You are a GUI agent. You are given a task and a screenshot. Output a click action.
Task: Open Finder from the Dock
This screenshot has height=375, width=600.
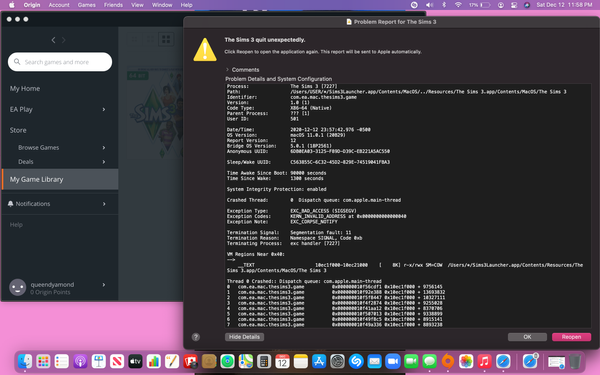[x=25, y=361]
